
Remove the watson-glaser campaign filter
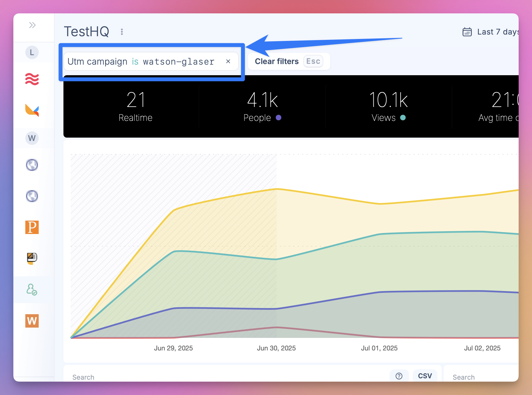click(x=228, y=61)
